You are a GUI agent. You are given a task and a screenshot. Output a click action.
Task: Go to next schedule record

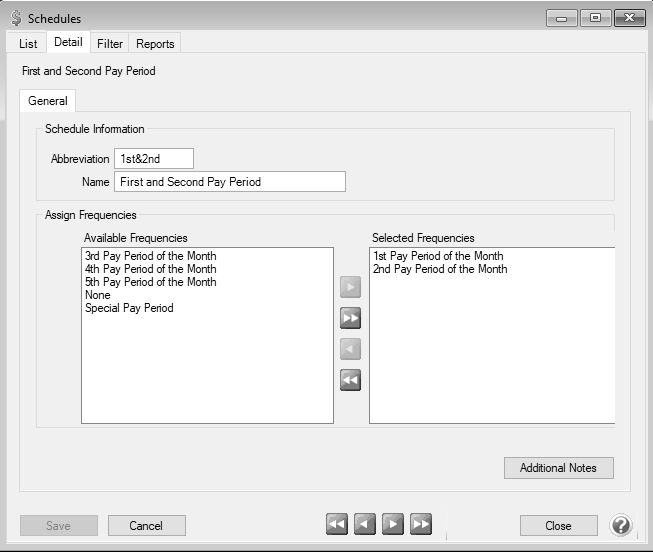point(393,524)
